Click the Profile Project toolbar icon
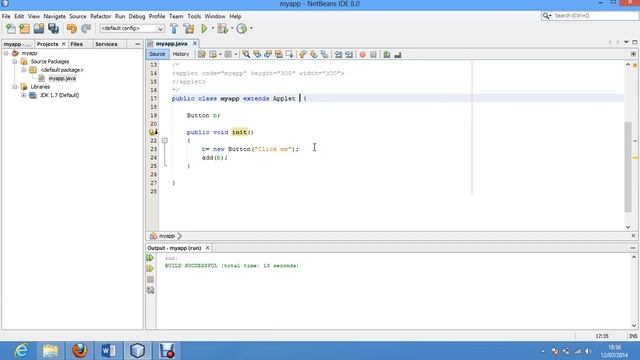 click(242, 29)
